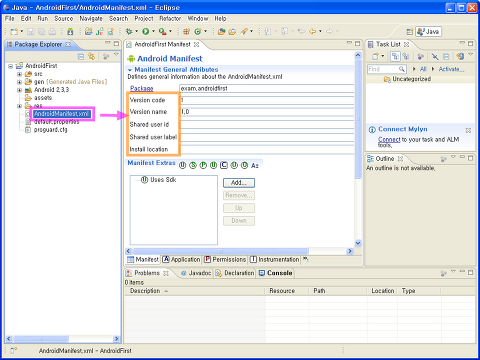This screenshot has width=480, height=360.
Task: Open the Source menu
Action: [x=63, y=19]
